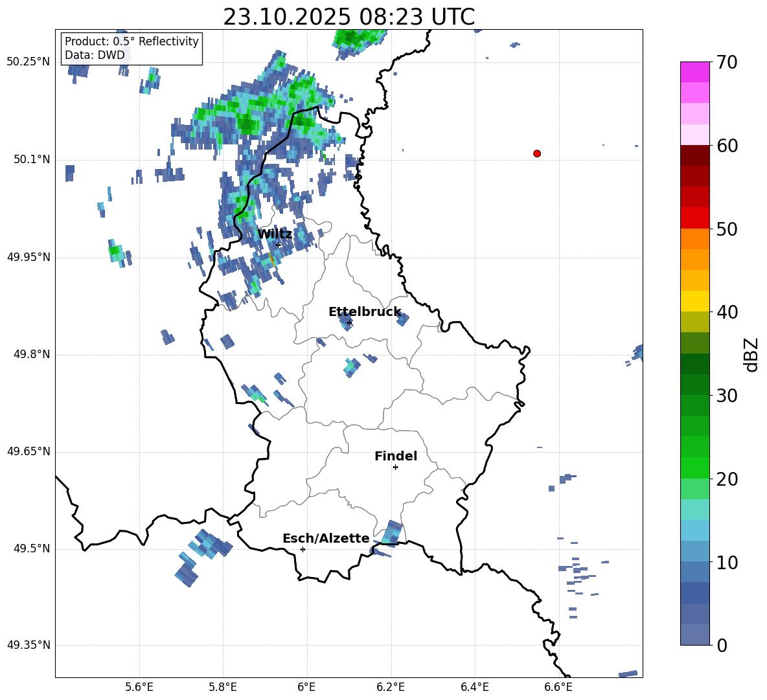Click the magenta colorbar segment near 70

click(694, 72)
